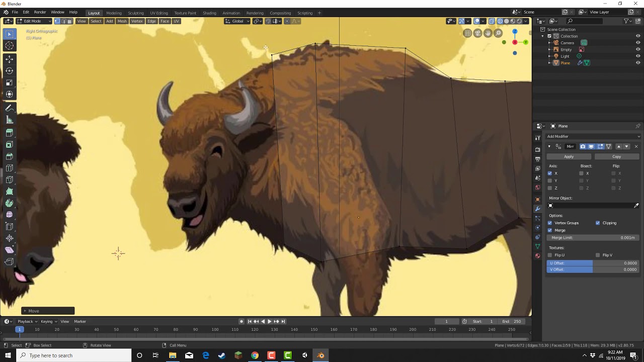Toggle the Clipping checkbox
This screenshot has height=362, width=644.
coord(598,223)
